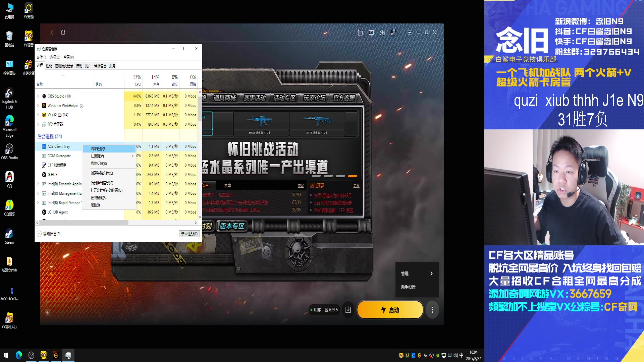Click the 结束任务(E) button at bottom
644x362 pixels.
pos(189,234)
